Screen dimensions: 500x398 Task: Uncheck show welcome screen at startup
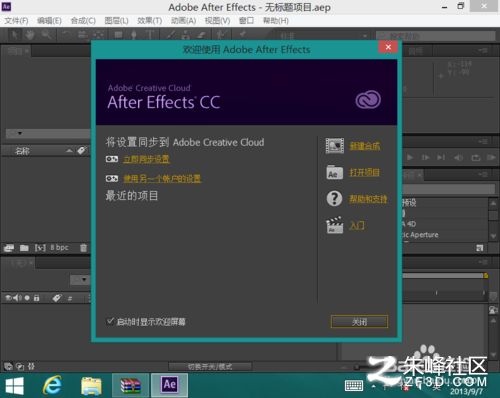point(110,321)
